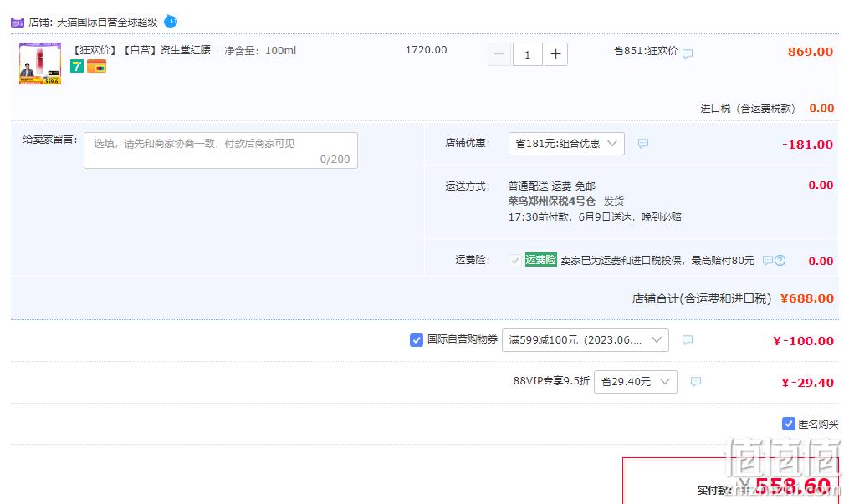This screenshot has height=504, width=849.
Task: Open info bubble beside 88VIP discount dropdown
Action: (696, 381)
